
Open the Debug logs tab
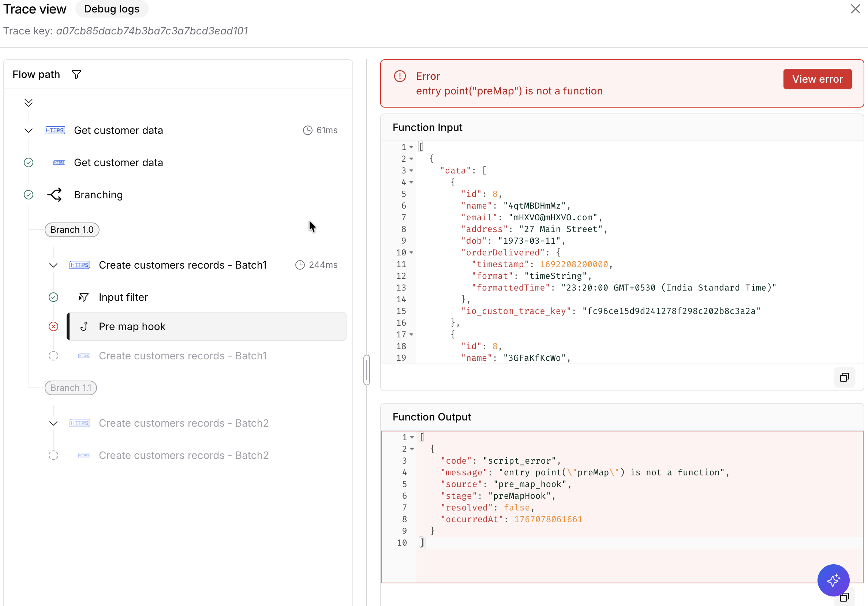pos(112,9)
